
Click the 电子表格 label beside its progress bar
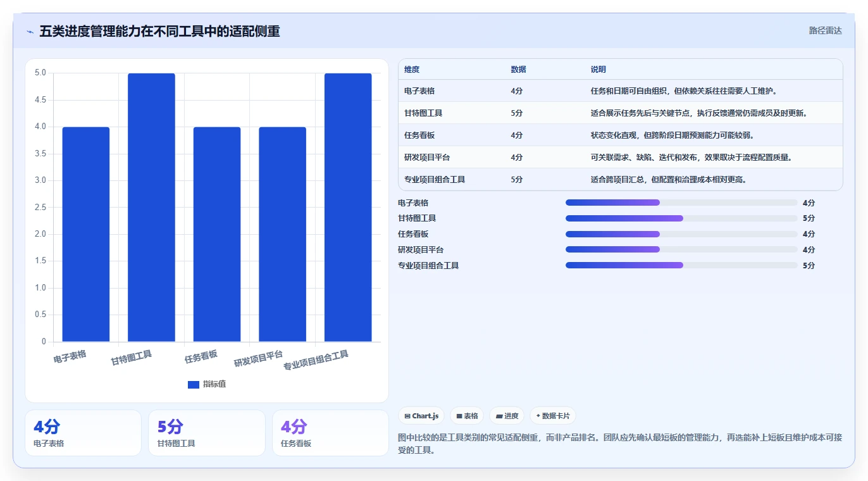click(413, 203)
